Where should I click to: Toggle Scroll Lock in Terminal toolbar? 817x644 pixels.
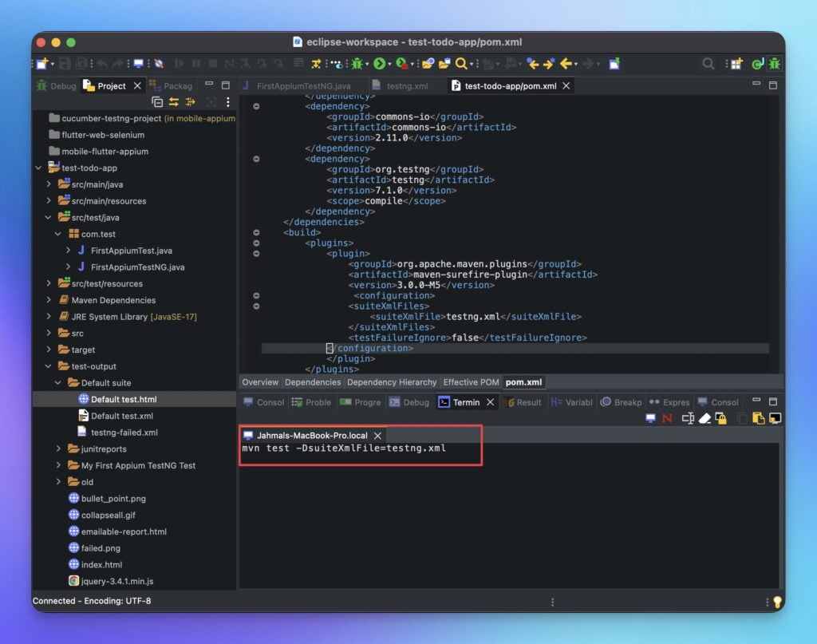click(x=721, y=418)
